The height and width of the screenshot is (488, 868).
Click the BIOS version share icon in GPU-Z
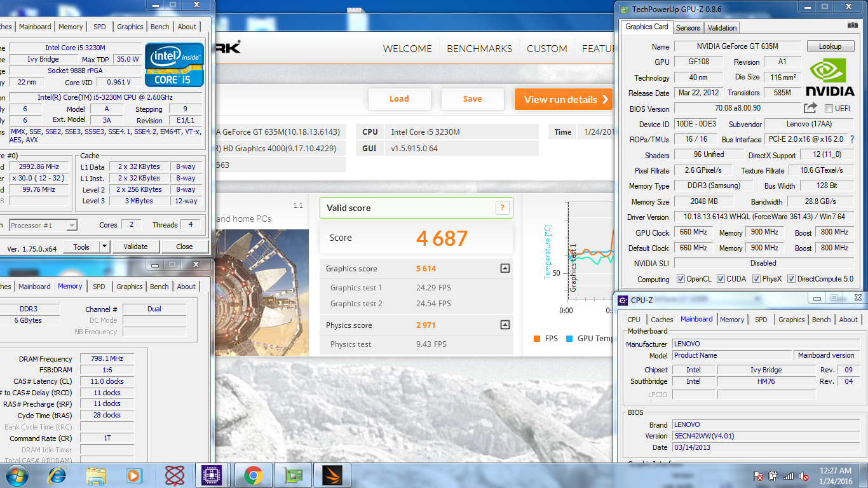click(x=811, y=108)
